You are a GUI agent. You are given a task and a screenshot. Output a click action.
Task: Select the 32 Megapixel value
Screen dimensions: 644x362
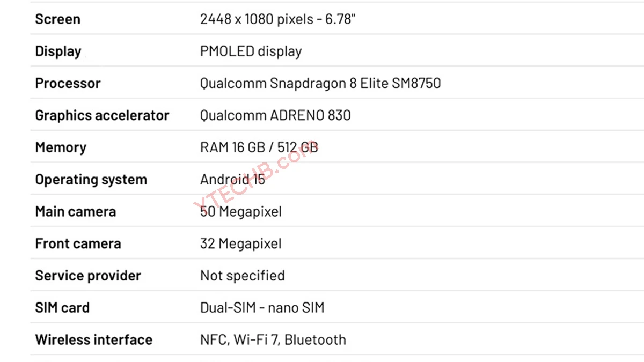click(x=240, y=244)
